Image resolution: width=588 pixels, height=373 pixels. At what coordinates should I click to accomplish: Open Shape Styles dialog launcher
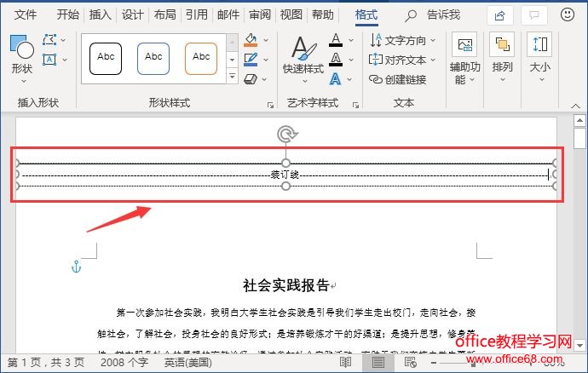click(x=270, y=106)
